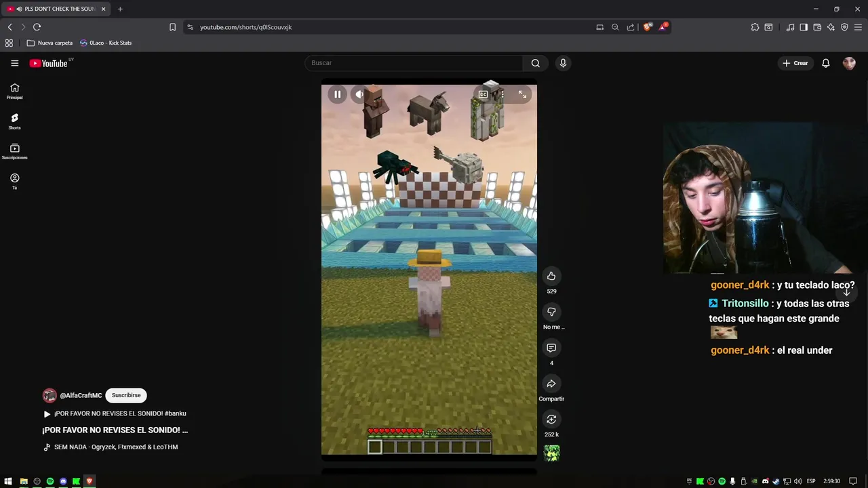
Task: Close the YouTube browser tab
Action: pyautogui.click(x=103, y=9)
